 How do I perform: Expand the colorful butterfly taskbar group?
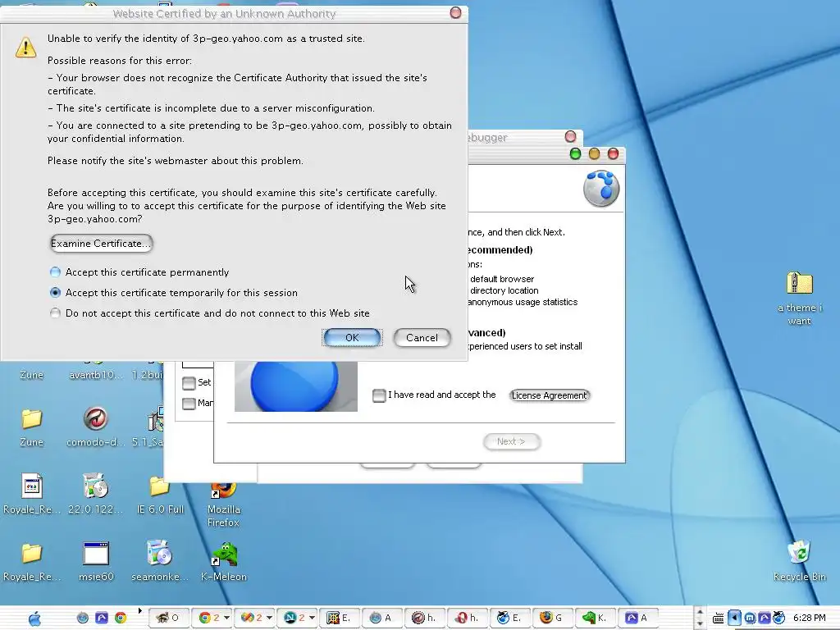(269, 618)
